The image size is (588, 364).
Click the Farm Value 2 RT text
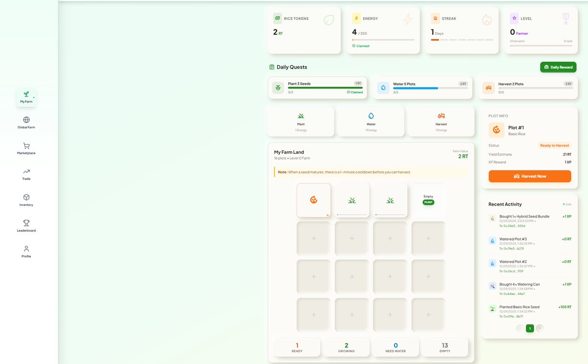point(463,157)
